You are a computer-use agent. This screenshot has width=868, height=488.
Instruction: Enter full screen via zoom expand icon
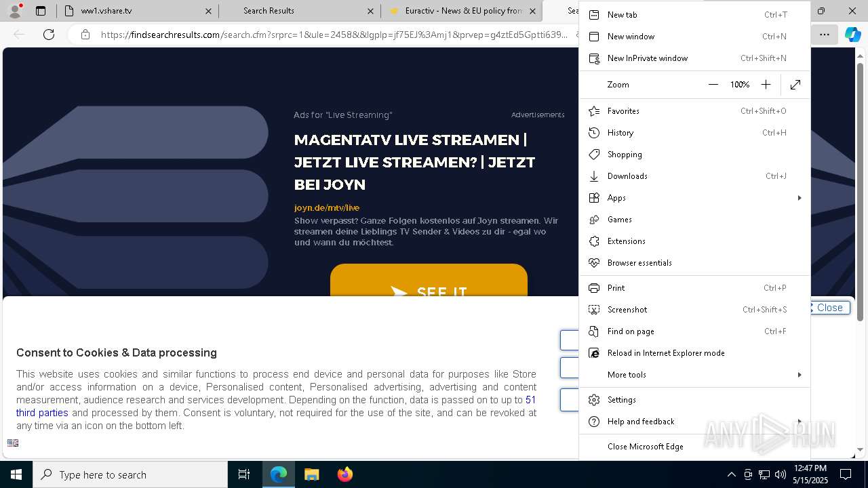coord(795,84)
